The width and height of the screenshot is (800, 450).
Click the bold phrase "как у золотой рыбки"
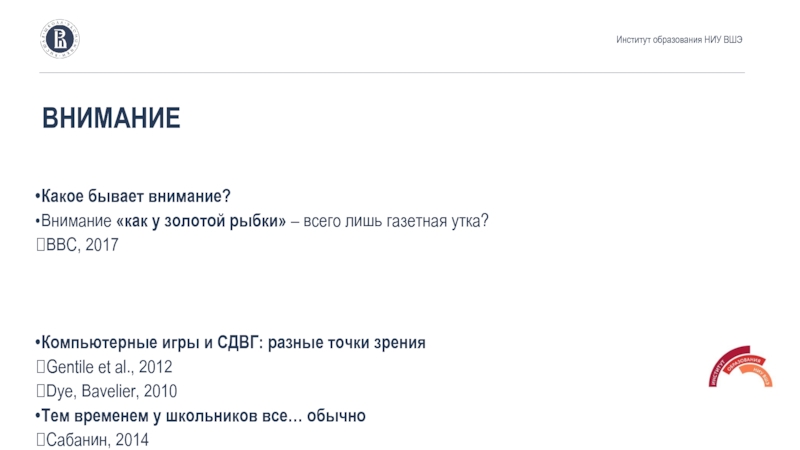(x=201, y=220)
